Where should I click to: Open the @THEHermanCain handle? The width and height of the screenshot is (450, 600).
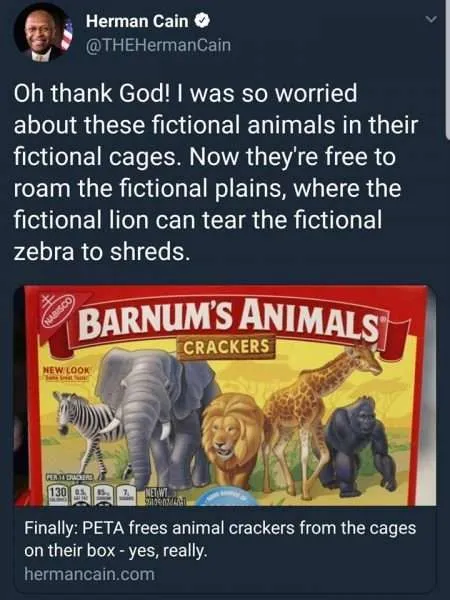click(158, 45)
